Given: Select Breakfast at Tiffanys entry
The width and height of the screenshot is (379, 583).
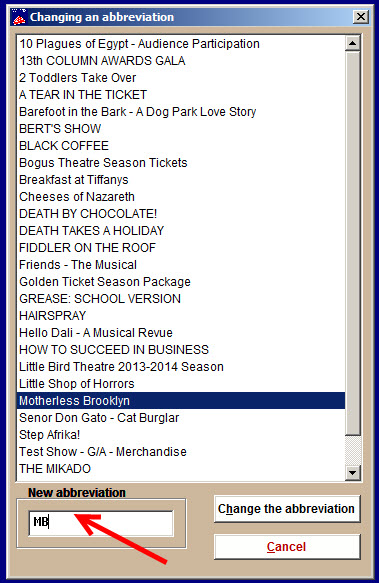Looking at the screenshot, I should (x=181, y=180).
